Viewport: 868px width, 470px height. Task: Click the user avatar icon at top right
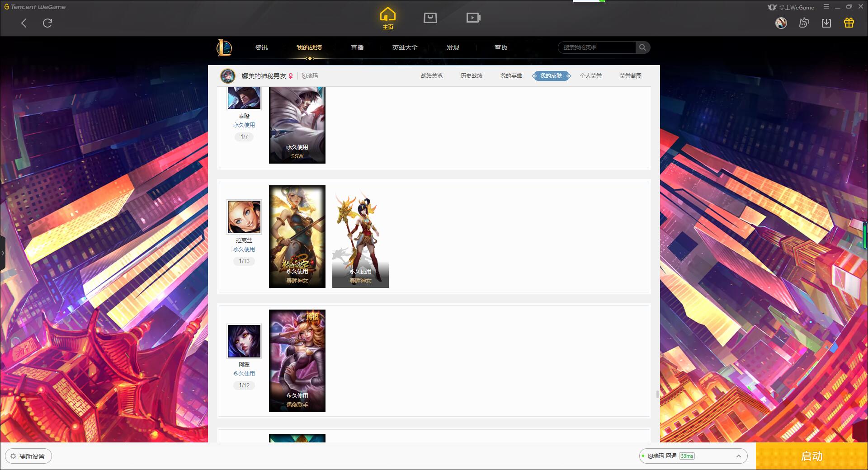[781, 23]
